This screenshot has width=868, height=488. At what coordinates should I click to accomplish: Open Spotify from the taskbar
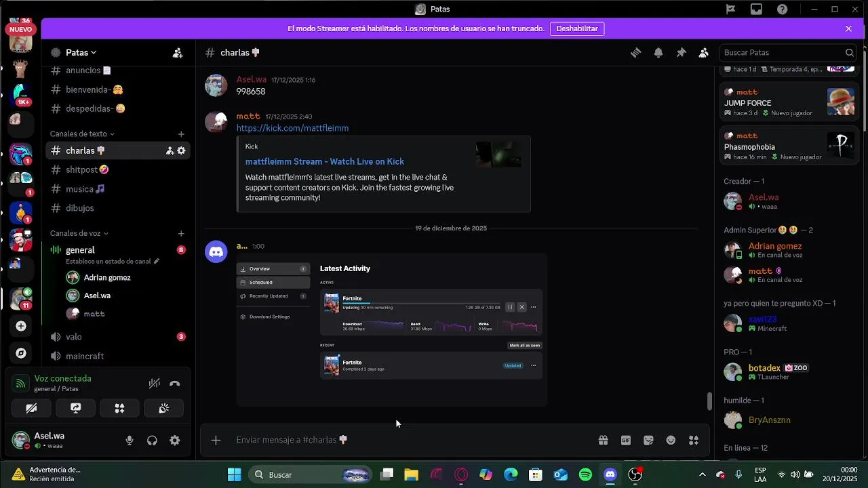[585, 474]
